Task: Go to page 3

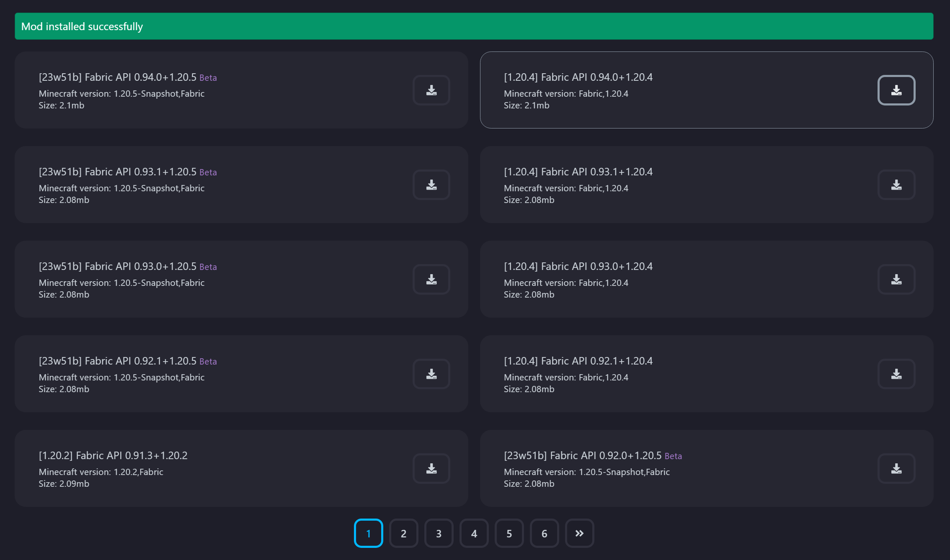Action: 439,533
